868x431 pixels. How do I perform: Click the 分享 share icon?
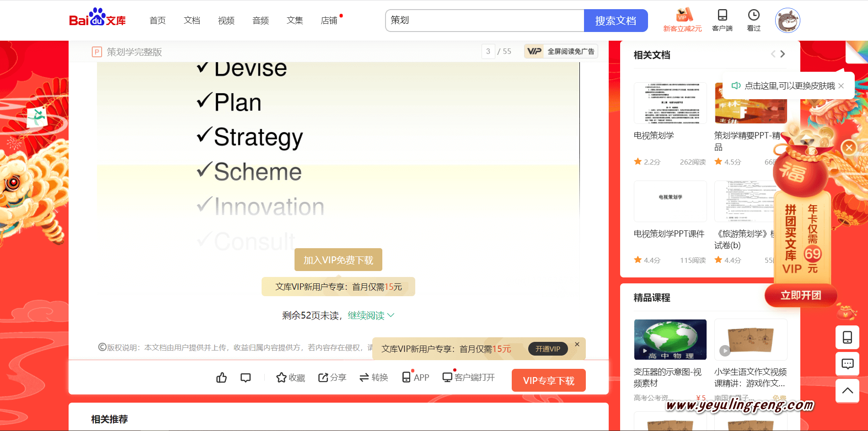pyautogui.click(x=332, y=378)
